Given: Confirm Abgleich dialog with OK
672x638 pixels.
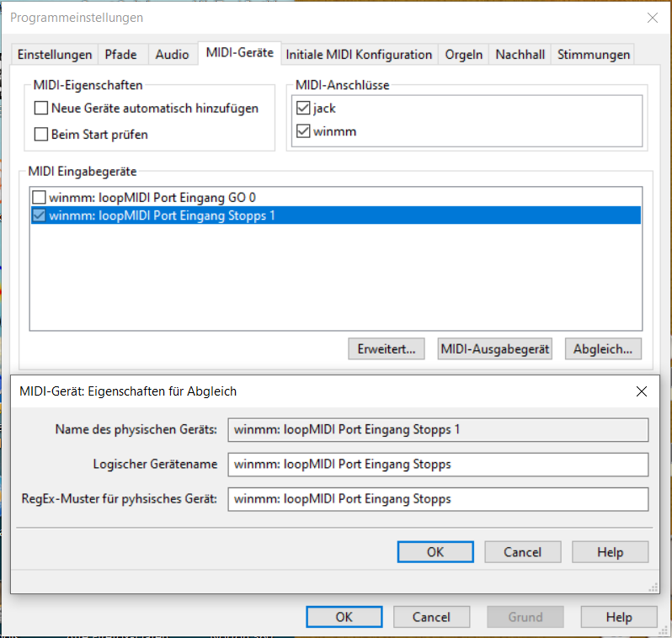Looking at the screenshot, I should click(435, 552).
